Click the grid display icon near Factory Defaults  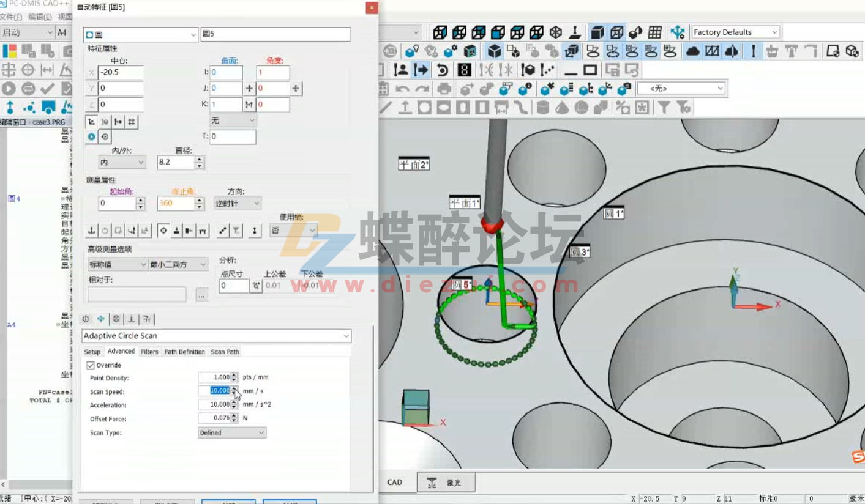tap(654, 32)
